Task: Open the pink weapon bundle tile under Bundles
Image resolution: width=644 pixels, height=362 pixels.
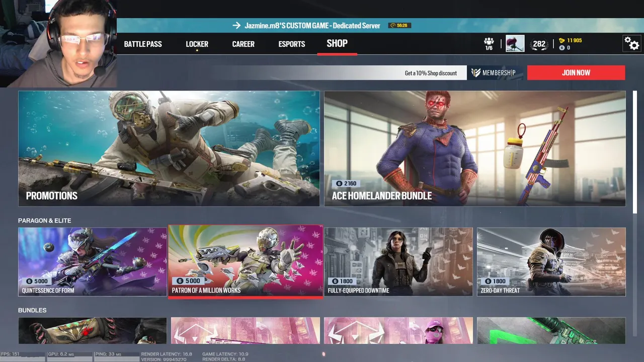Action: click(246, 331)
